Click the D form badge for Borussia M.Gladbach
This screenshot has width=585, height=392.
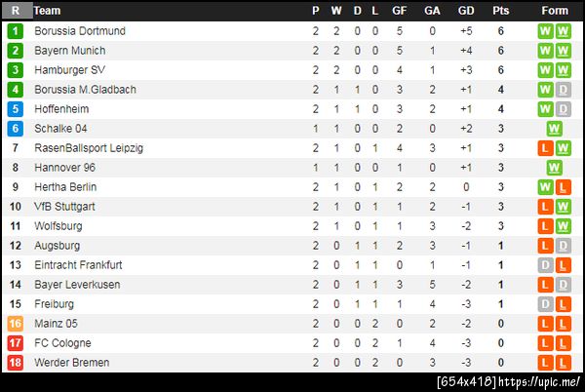coord(563,90)
